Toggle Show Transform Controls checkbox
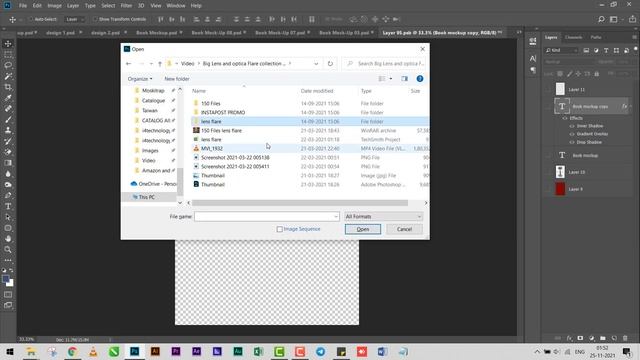640x360 pixels. 95,19
